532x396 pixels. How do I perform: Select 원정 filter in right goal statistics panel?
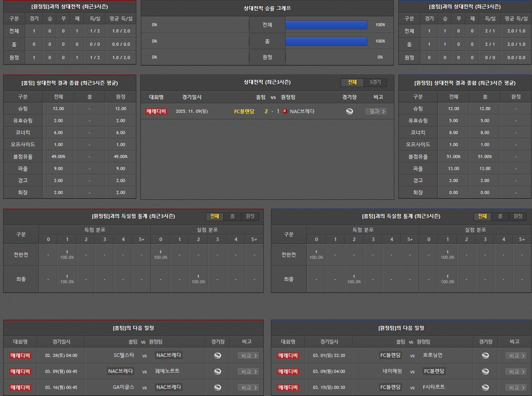click(518, 216)
